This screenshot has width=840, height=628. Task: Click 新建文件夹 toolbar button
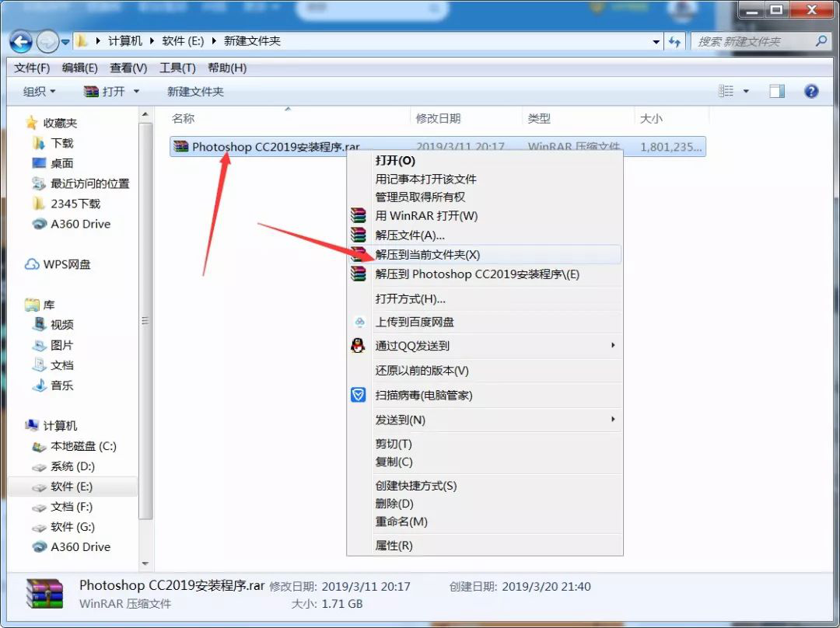click(x=195, y=92)
